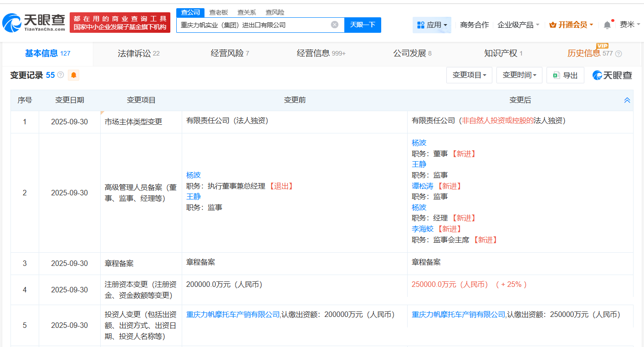Open the profile link for 杨波
644x347 pixels.
193,174
